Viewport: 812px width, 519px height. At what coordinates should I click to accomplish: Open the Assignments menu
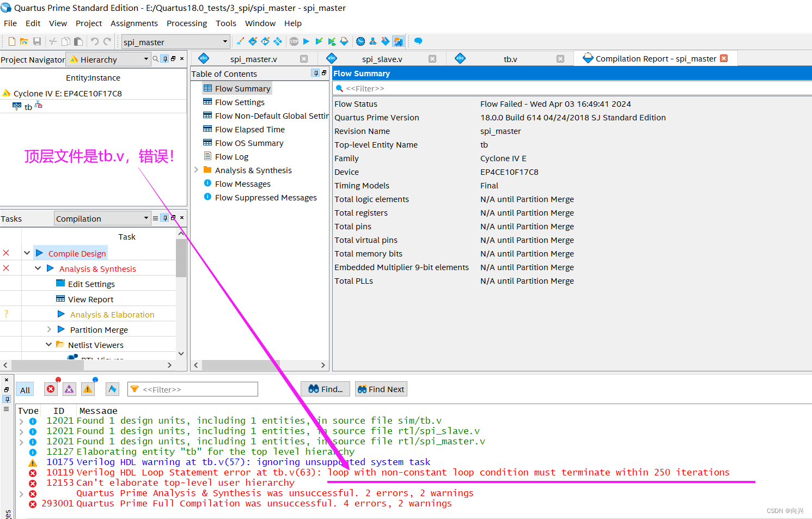(134, 23)
